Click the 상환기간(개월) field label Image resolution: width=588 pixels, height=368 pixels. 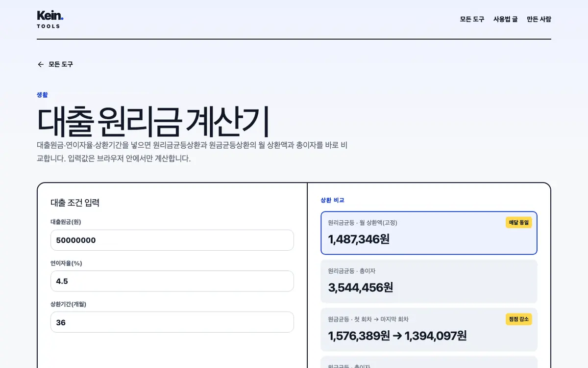tap(68, 304)
